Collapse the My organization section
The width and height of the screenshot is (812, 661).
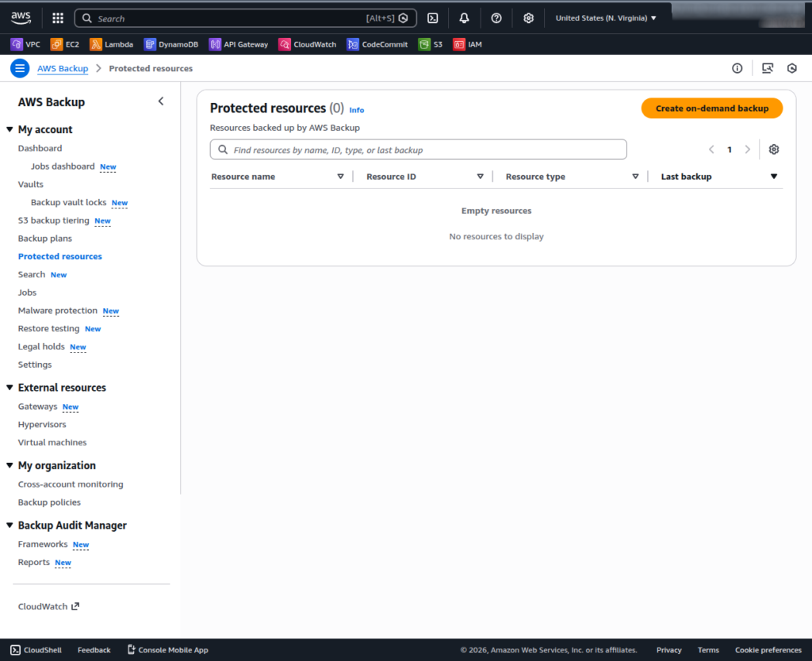(10, 465)
